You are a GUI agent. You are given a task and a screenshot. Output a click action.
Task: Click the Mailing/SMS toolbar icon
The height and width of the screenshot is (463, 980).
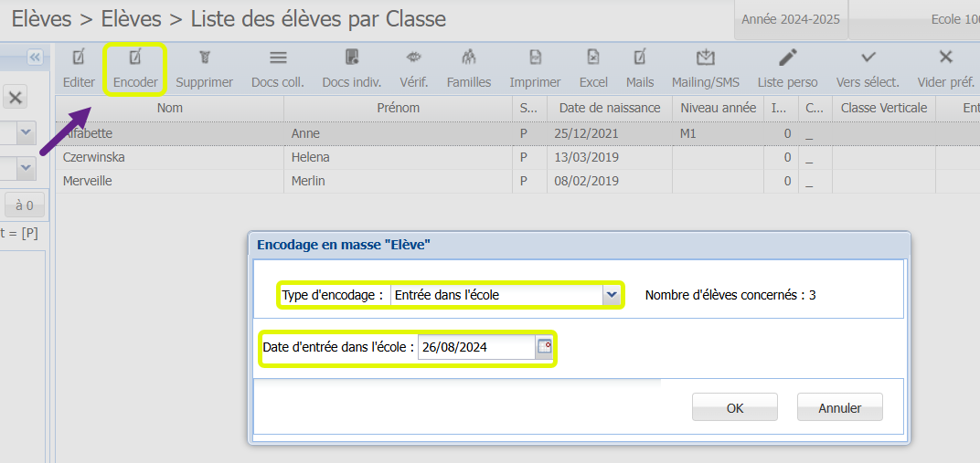[705, 58]
